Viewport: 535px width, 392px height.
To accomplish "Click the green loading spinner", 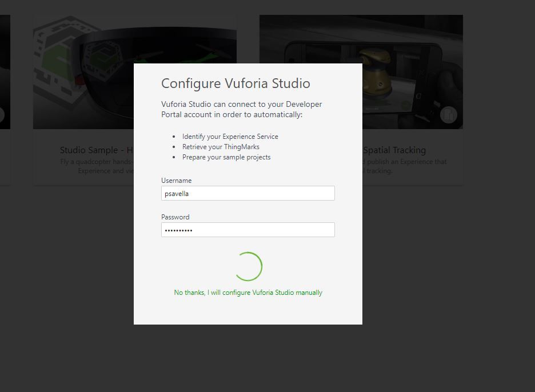I will point(248,266).
